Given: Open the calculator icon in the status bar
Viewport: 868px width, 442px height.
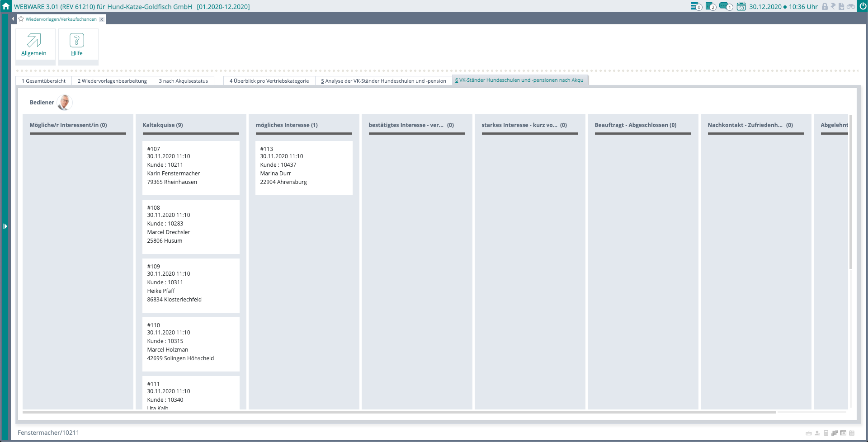Looking at the screenshot, I should (x=826, y=433).
